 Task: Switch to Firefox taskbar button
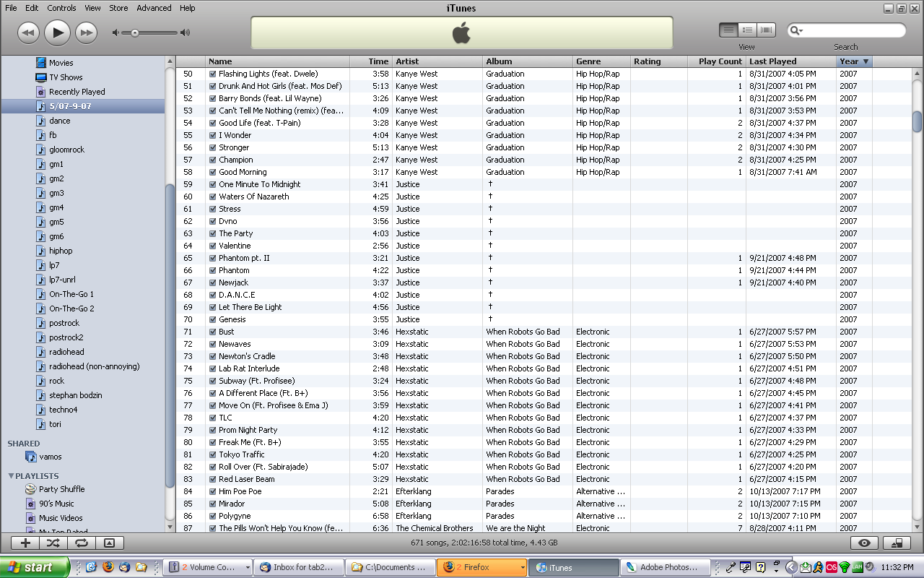[x=481, y=567]
